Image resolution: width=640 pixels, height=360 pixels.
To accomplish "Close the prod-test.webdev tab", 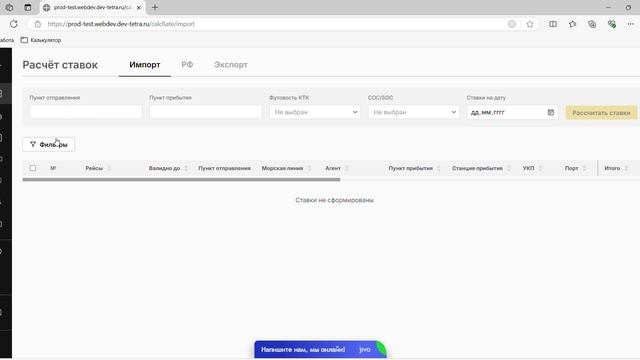I will 139,7.
